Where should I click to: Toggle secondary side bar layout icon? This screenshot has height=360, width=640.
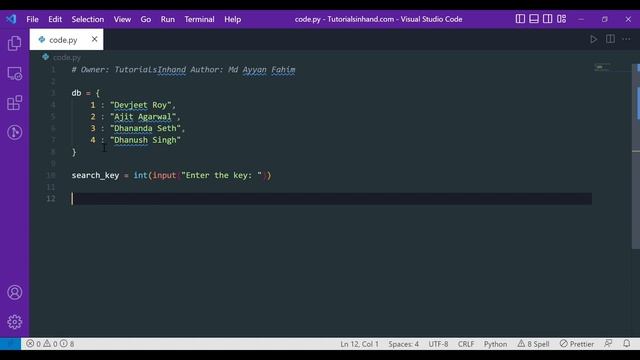(548, 19)
